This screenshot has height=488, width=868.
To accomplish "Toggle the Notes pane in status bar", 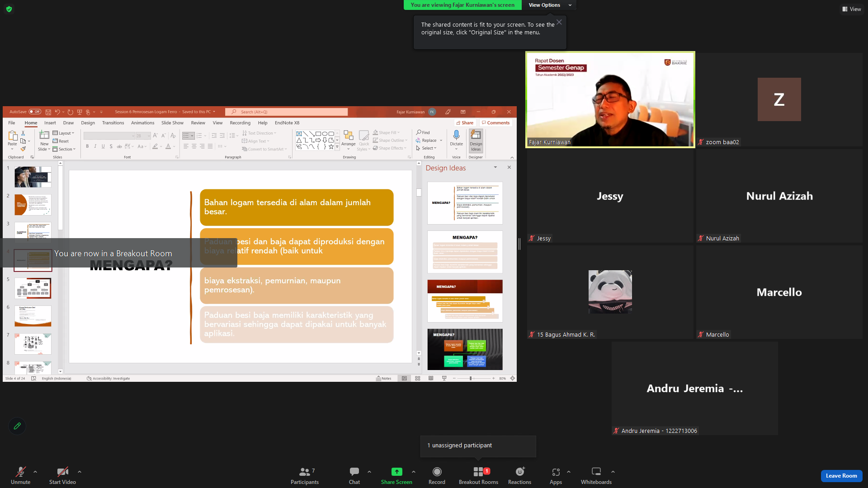I will 384,379.
